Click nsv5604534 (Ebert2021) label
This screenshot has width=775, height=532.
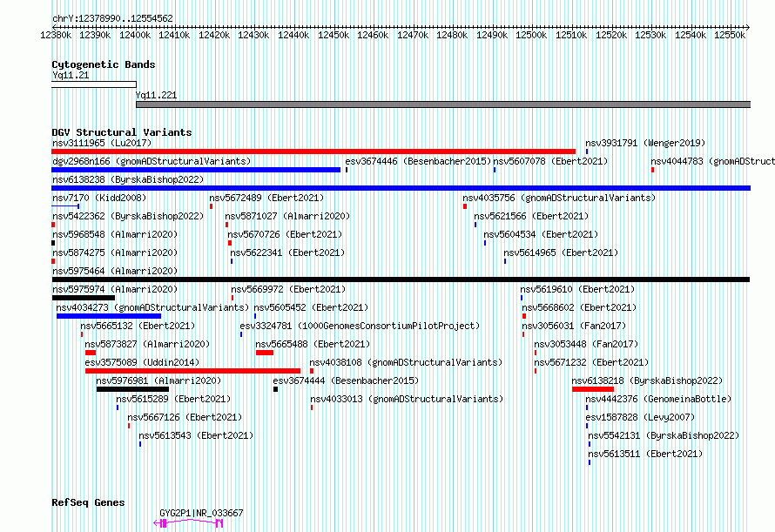click(541, 234)
